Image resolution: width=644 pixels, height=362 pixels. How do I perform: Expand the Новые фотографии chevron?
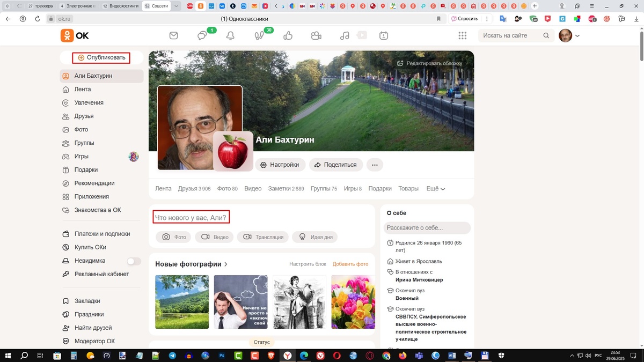click(226, 264)
